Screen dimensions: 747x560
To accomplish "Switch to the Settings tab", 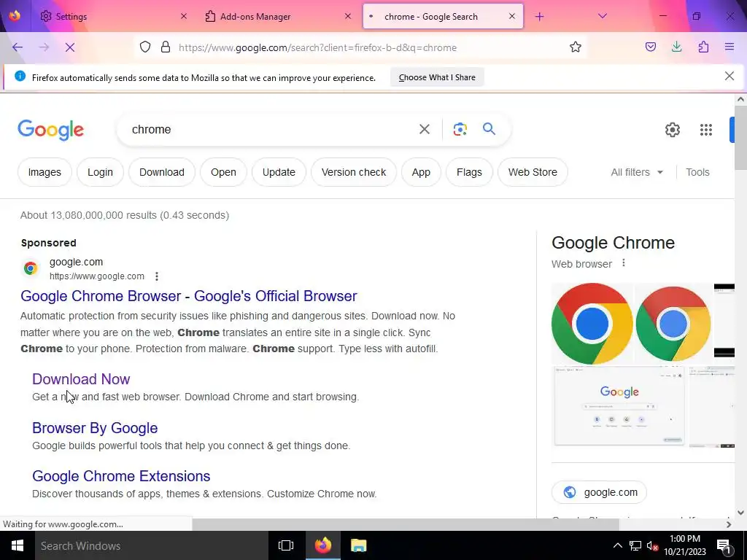I will click(x=113, y=16).
